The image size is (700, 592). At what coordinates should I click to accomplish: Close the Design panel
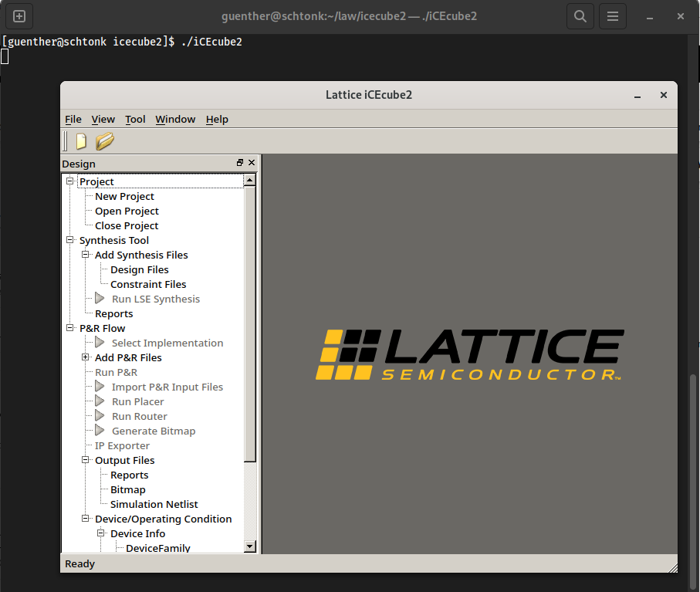pyautogui.click(x=252, y=163)
